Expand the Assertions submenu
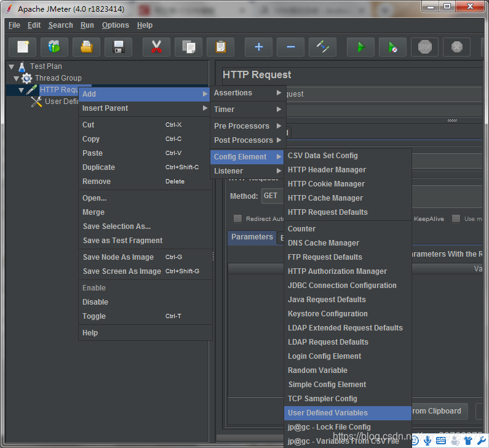489x448 pixels. tap(248, 93)
